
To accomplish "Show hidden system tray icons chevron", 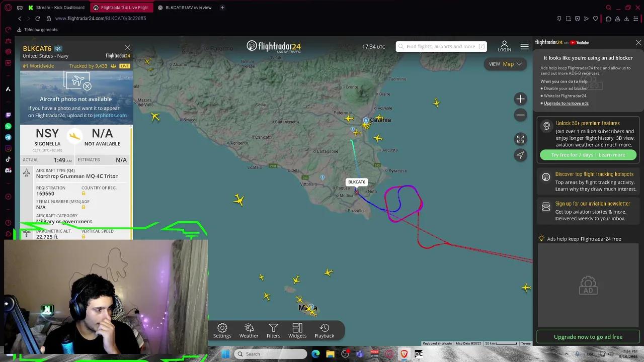I will [567, 353].
